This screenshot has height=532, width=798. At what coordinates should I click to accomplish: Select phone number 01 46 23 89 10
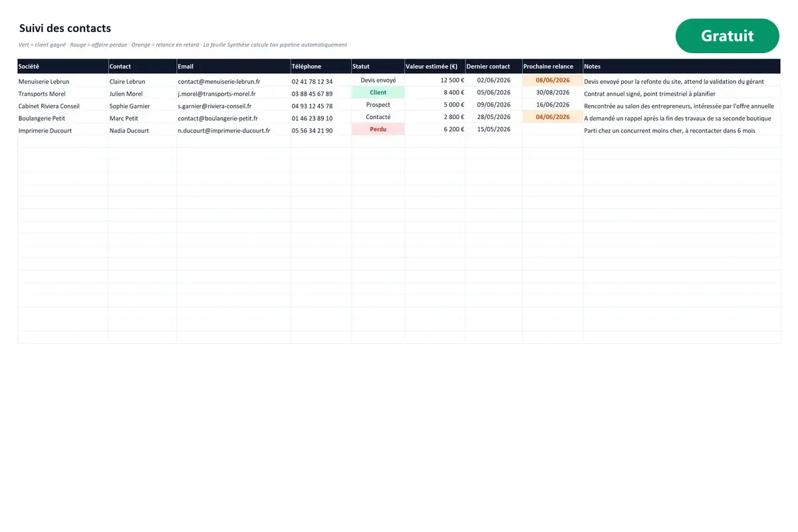[x=321, y=118]
